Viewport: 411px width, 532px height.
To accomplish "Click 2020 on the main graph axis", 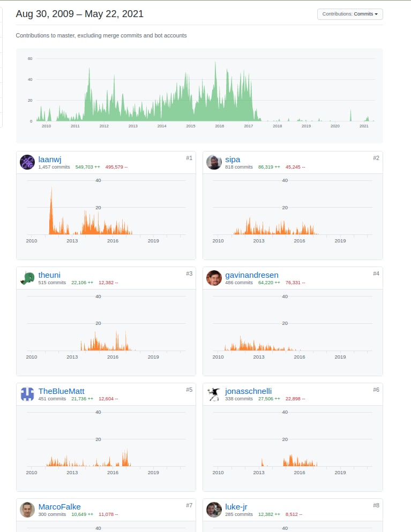I will click(335, 126).
